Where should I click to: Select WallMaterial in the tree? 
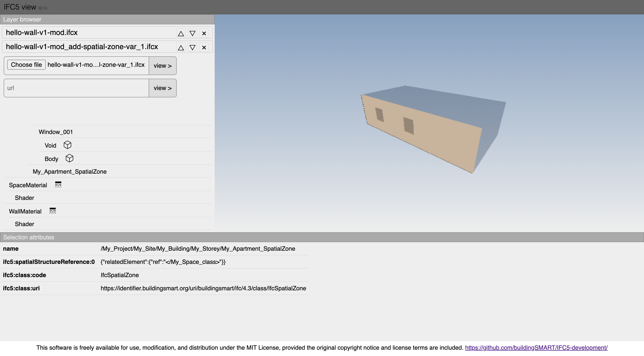point(25,211)
